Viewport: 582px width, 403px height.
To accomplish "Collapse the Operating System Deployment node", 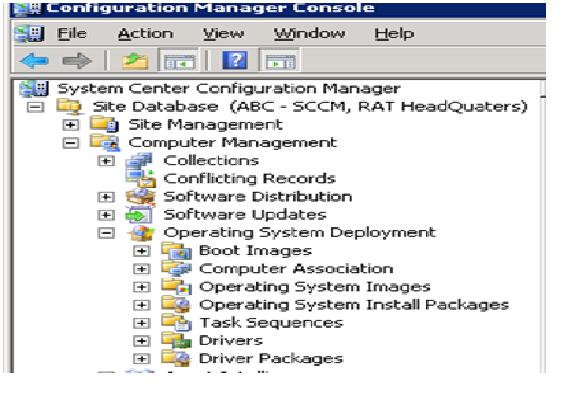I will click(x=106, y=233).
